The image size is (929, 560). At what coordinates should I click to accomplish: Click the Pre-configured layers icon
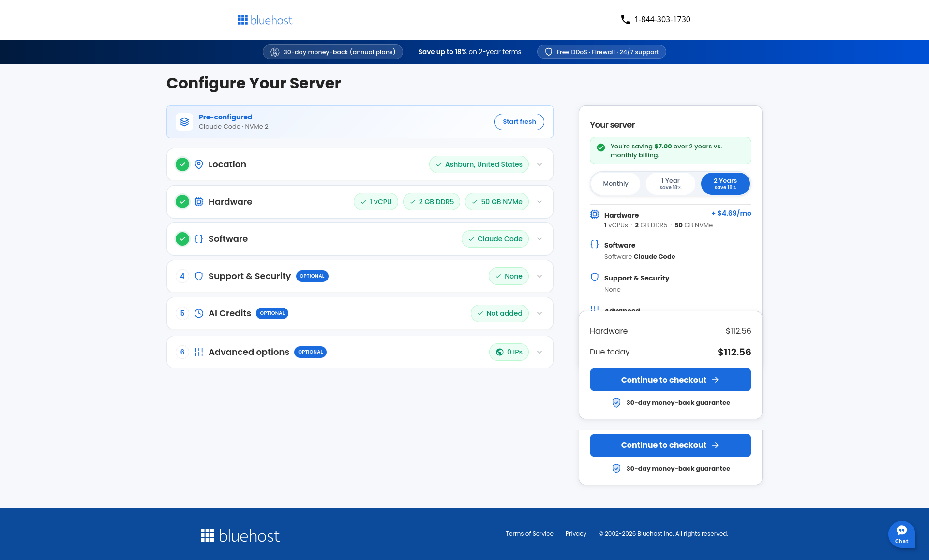coord(184,122)
